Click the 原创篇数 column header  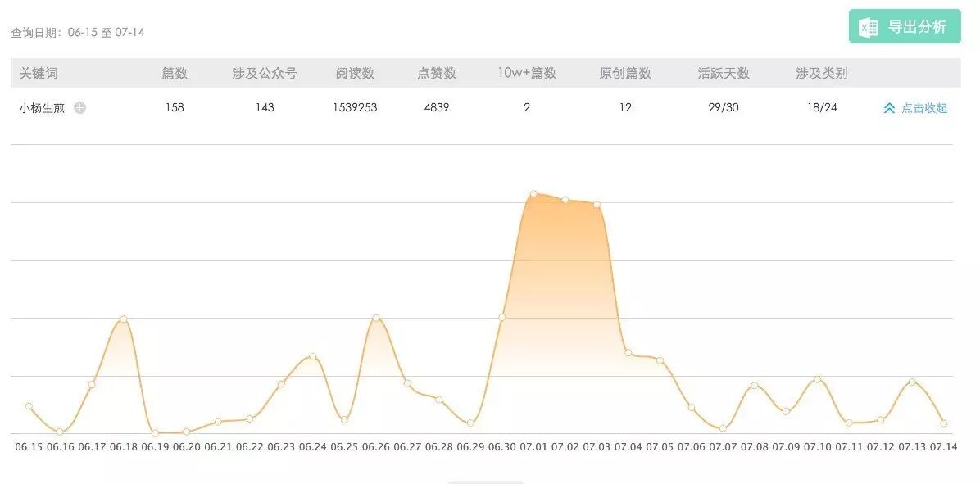[625, 73]
